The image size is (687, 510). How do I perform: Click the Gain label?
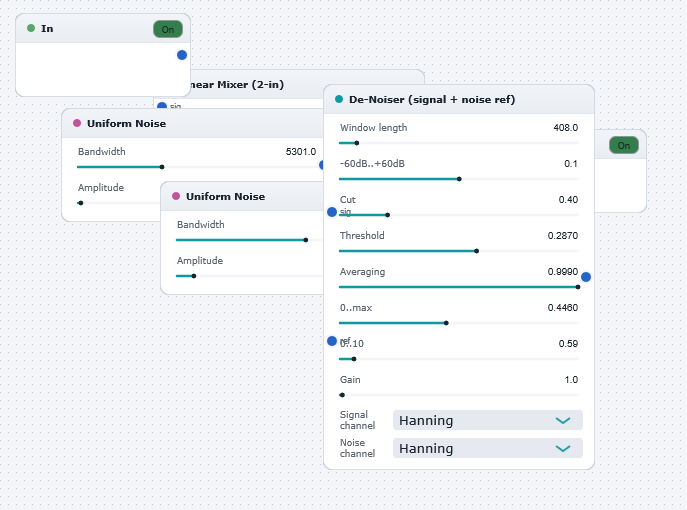tap(350, 379)
